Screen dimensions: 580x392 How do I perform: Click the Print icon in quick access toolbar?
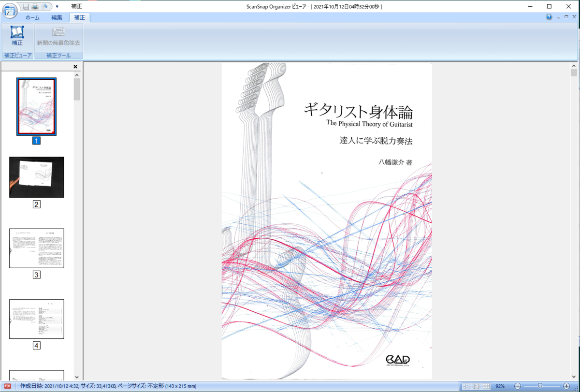point(35,6)
